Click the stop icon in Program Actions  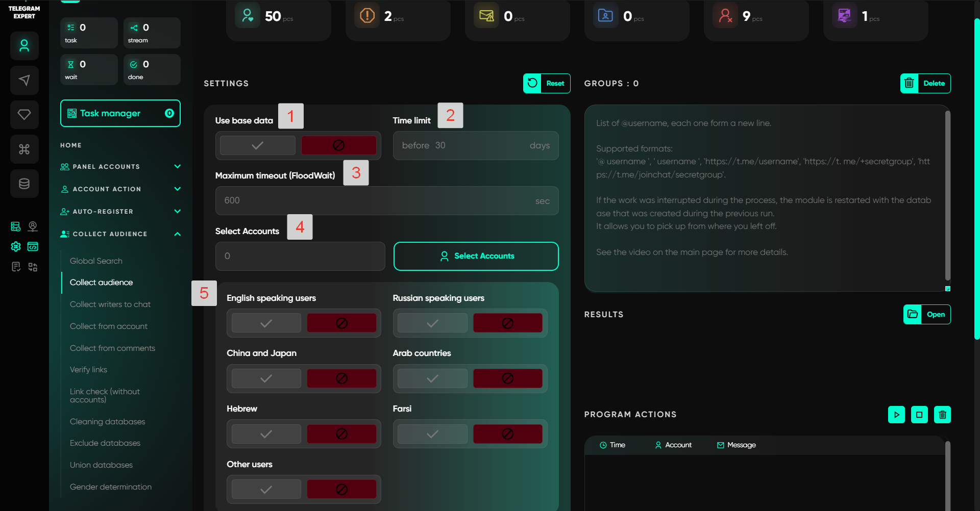click(919, 415)
